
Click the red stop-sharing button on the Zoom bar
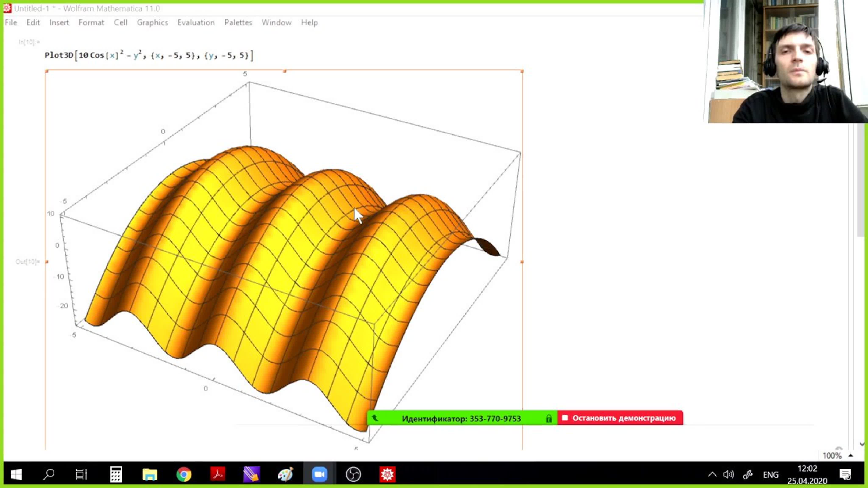click(x=620, y=418)
